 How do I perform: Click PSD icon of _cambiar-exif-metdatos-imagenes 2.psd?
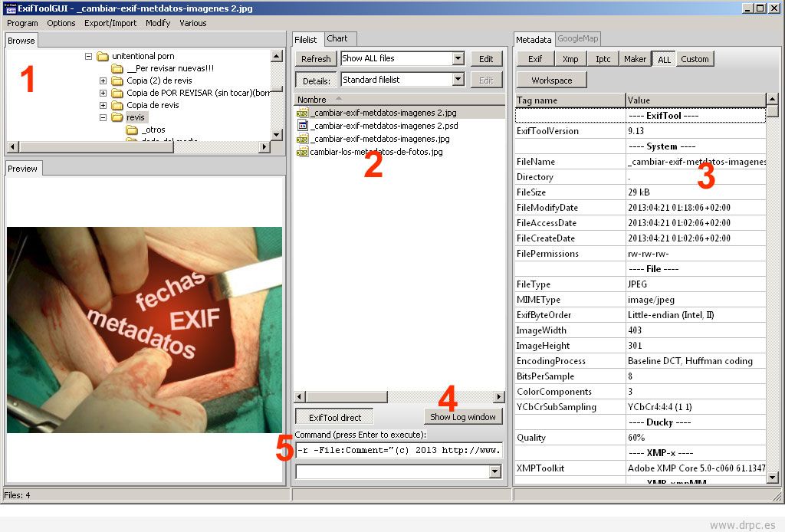pos(302,126)
